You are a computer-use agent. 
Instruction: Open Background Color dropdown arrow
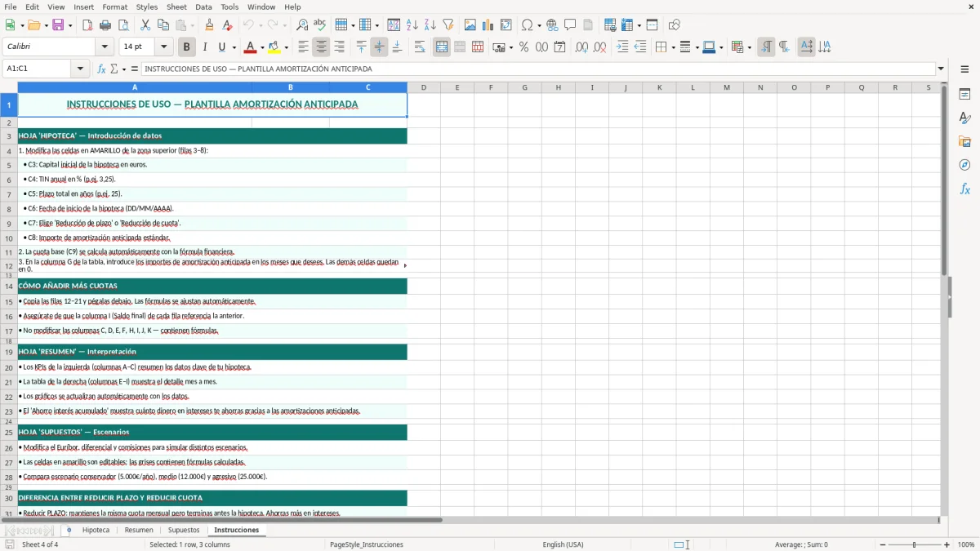click(286, 47)
